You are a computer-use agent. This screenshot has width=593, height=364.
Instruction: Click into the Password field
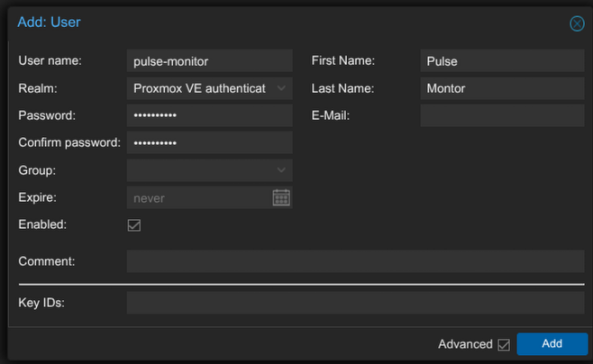click(209, 115)
